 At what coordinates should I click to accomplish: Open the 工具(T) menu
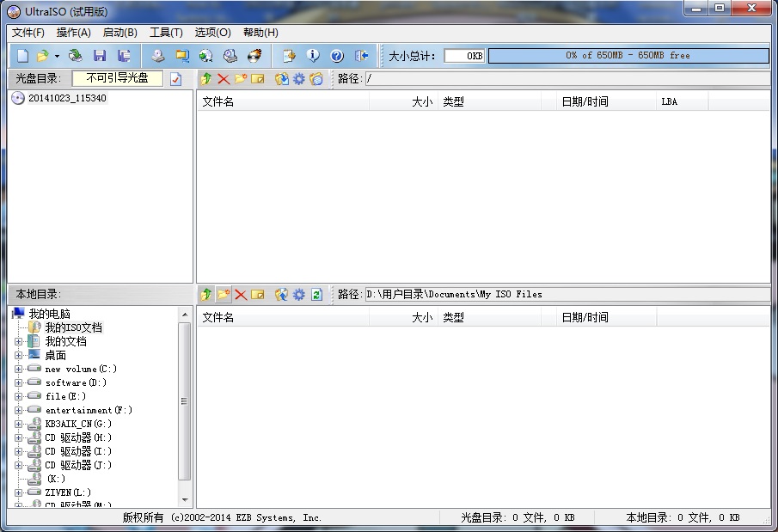(166, 33)
